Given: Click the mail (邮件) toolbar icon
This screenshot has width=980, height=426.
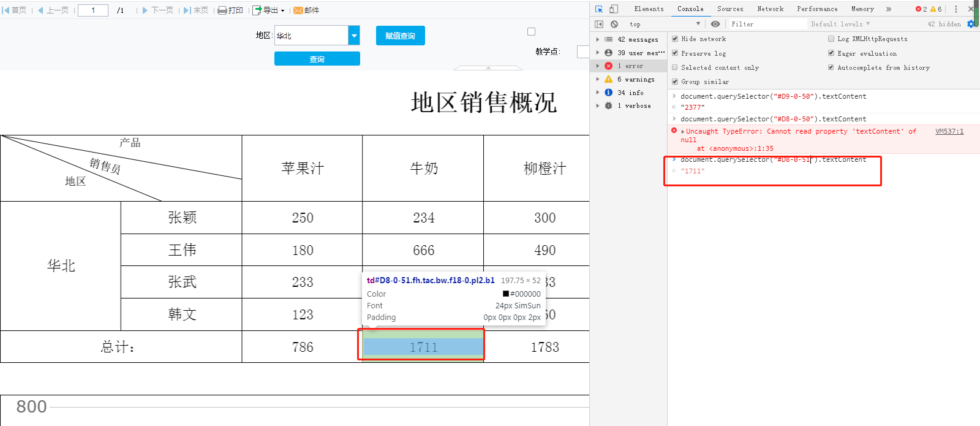Looking at the screenshot, I should point(306,10).
